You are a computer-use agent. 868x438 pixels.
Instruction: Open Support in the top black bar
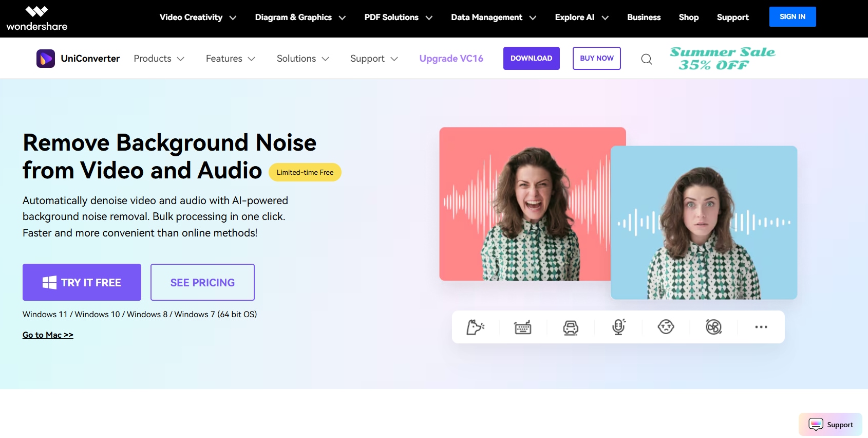pyautogui.click(x=732, y=17)
